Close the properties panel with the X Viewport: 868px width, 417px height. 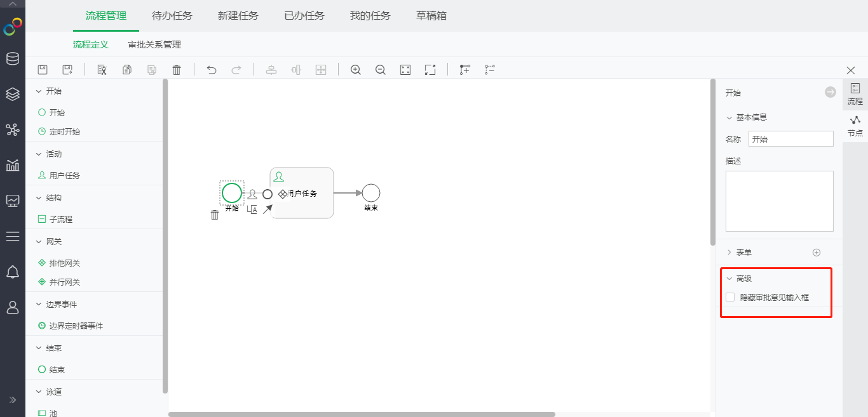click(851, 70)
